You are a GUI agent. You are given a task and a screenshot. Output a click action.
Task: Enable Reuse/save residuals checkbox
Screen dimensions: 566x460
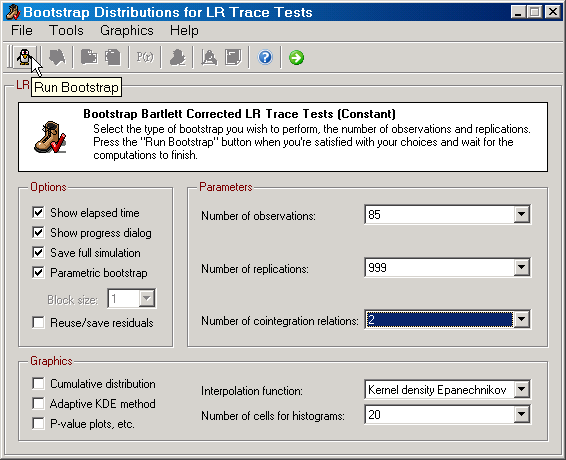pyautogui.click(x=38, y=322)
